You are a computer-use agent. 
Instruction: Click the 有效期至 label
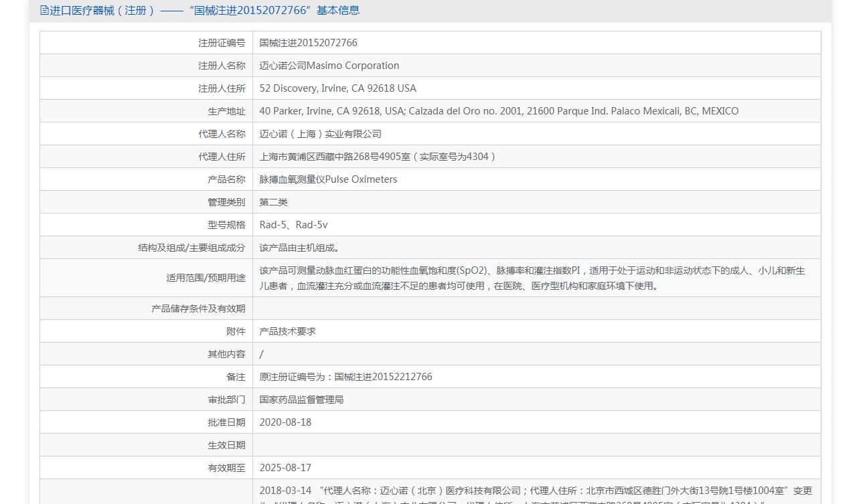tap(226, 468)
